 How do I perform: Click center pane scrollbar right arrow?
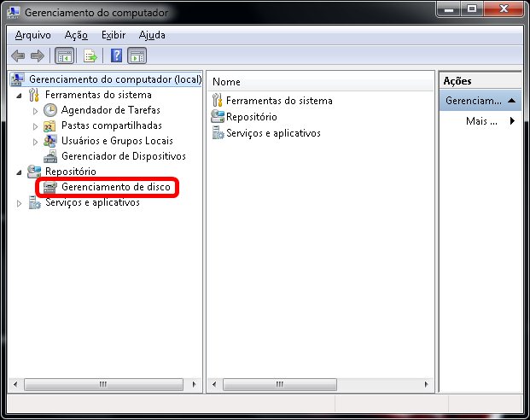coord(426,384)
